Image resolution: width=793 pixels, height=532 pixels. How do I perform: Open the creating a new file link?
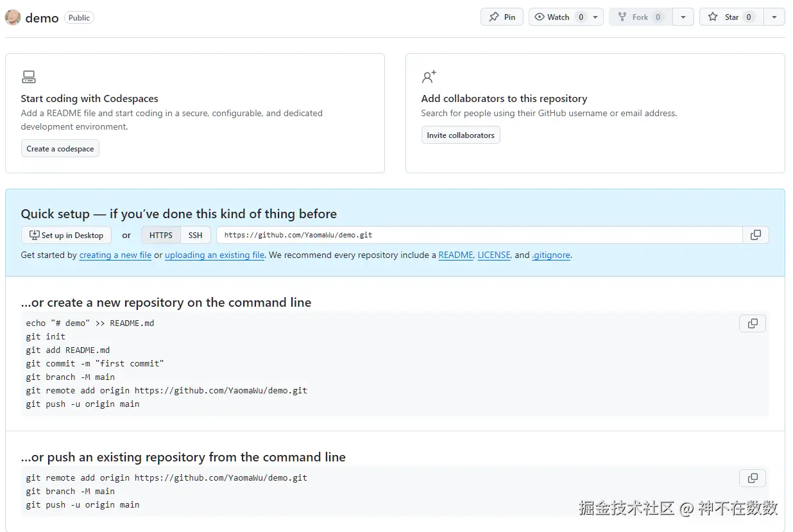pyautogui.click(x=115, y=255)
